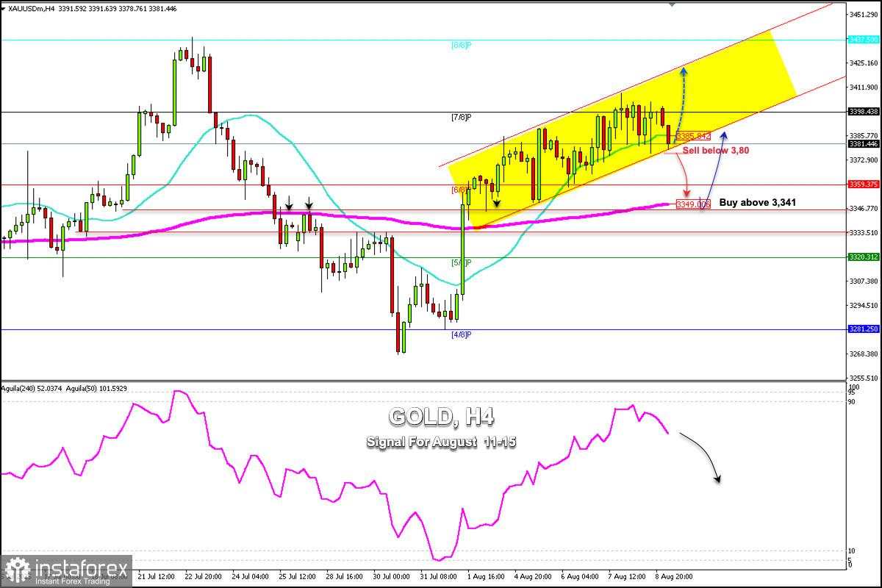Image resolution: width=882 pixels, height=588 pixels.
Task: Click the 10 level on the indicator scale
Action: (853, 551)
